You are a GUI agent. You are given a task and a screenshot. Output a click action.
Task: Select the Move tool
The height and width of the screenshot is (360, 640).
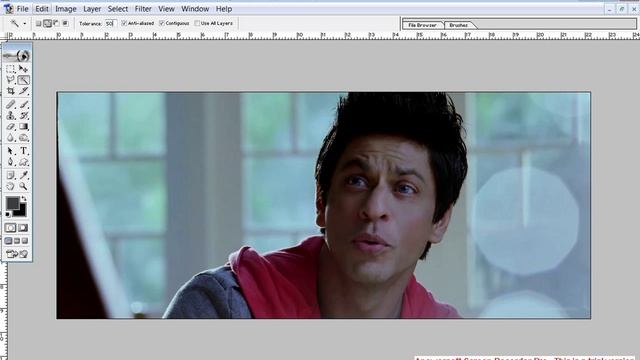23,69
